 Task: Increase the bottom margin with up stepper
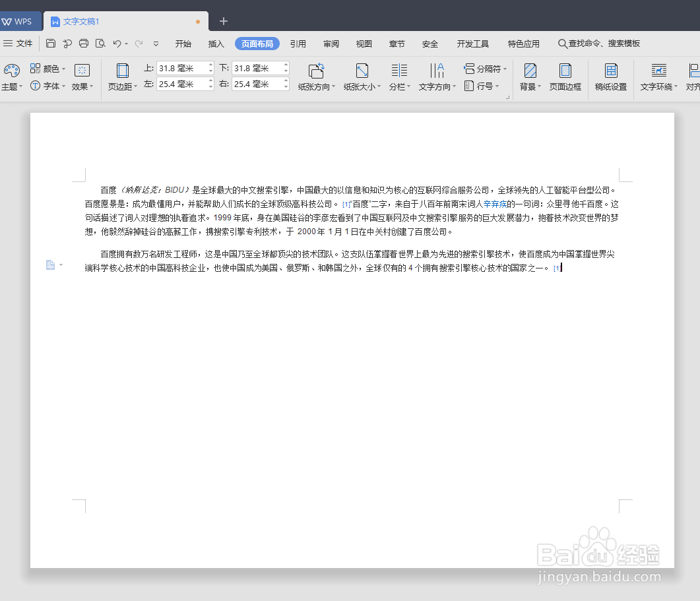(286, 65)
